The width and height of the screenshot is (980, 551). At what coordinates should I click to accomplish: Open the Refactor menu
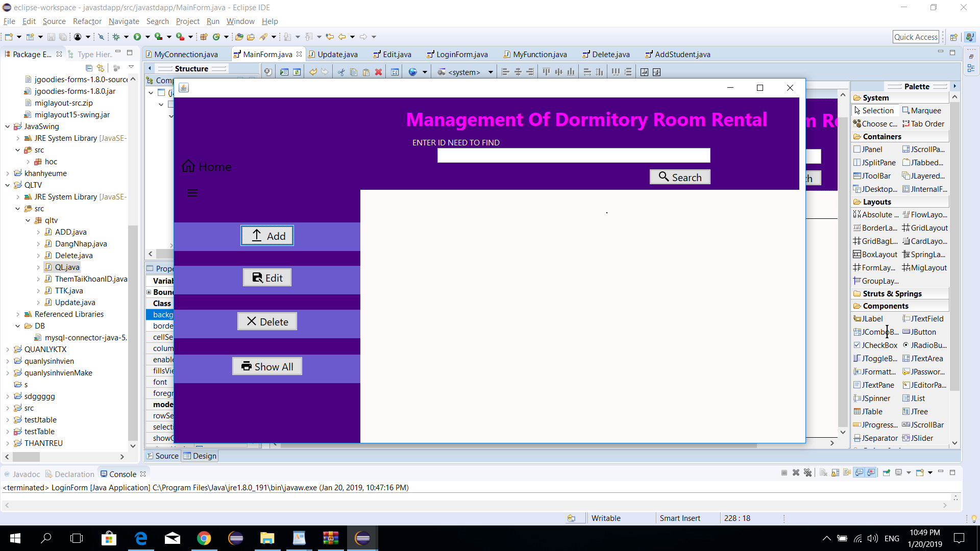click(x=87, y=21)
